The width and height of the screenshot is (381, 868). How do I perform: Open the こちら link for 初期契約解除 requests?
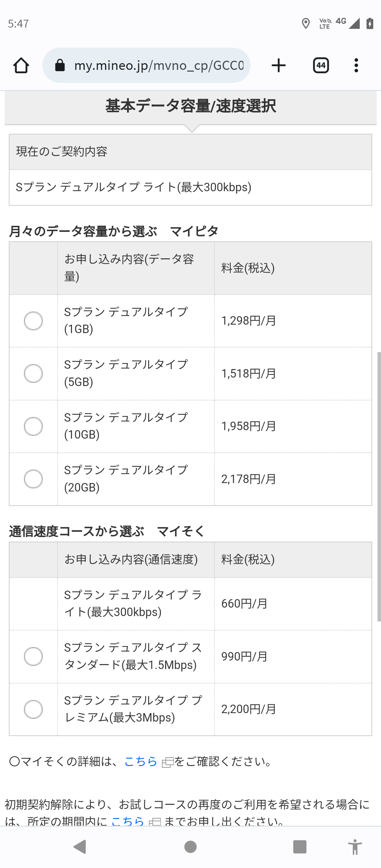128,821
